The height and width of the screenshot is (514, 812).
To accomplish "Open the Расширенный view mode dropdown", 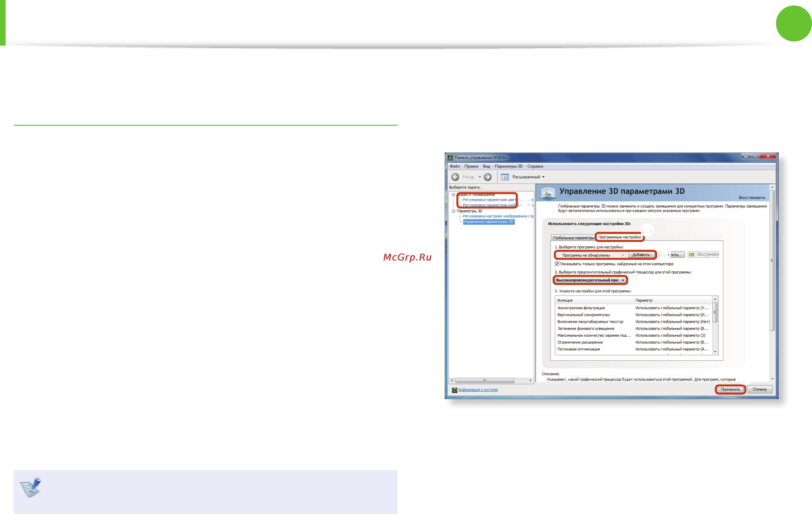I will 529,177.
